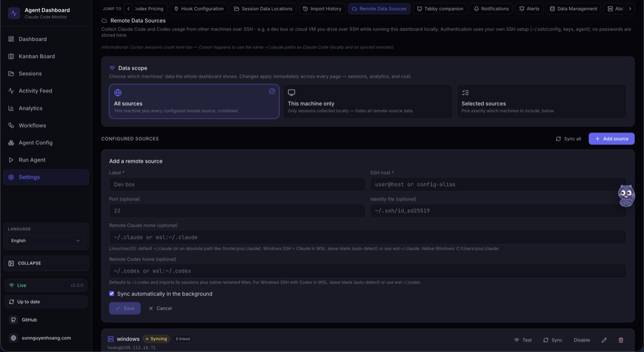The height and width of the screenshot is (352, 644).
Task: Focus Remote Codex home input field
Action: coord(368,271)
